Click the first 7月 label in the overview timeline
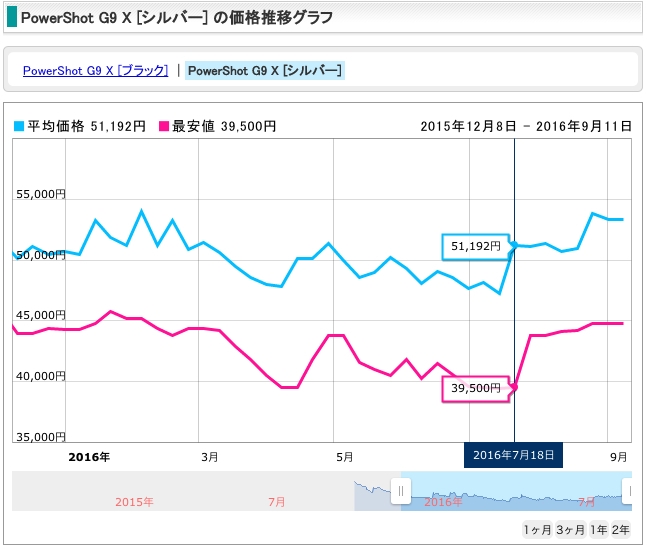Viewport: 647px width, 549px height. tap(276, 502)
